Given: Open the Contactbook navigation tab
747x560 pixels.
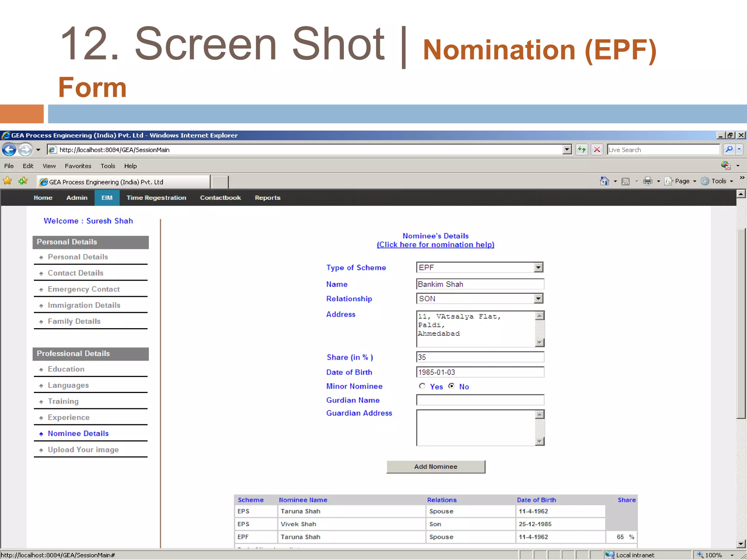Looking at the screenshot, I should tap(220, 198).
